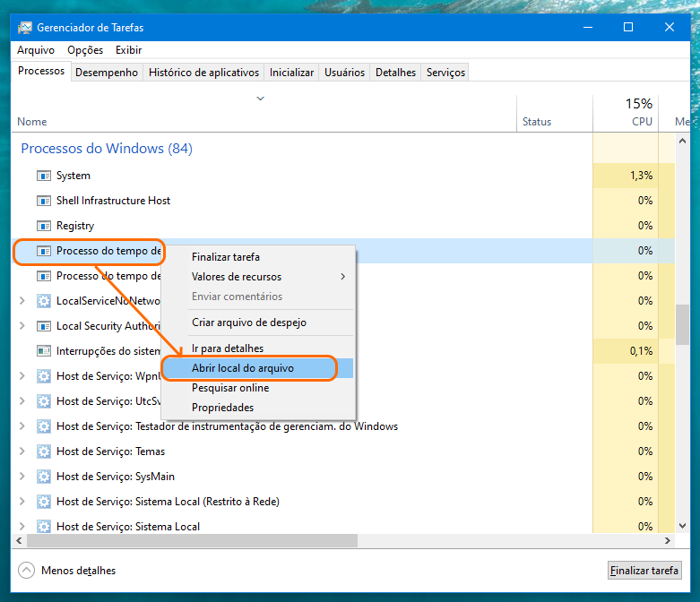Open the Arquivo menu
The height and width of the screenshot is (602, 700).
(x=36, y=50)
